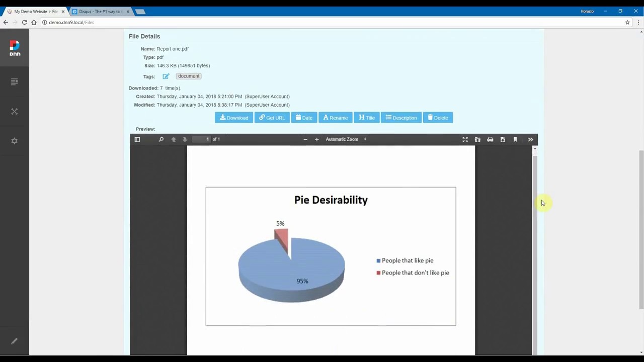Expand the PDF viewer tools menu
This screenshot has height=362, width=644.
coord(530,139)
